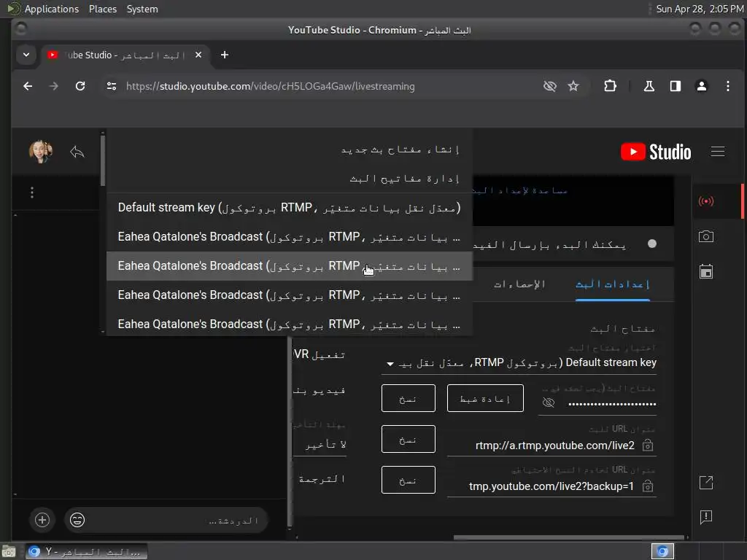Viewport: 747px width, 560px height.
Task: Click the copy button for stream key
Action: [x=409, y=398]
